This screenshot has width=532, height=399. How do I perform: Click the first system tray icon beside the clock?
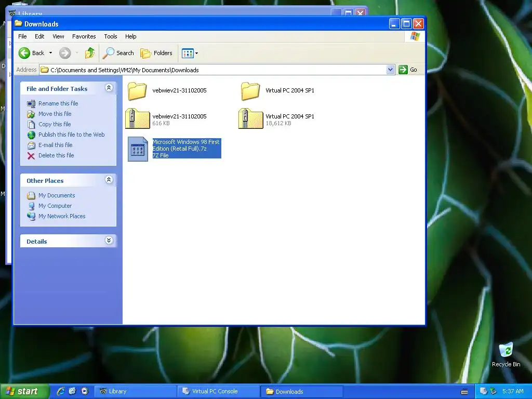point(484,391)
